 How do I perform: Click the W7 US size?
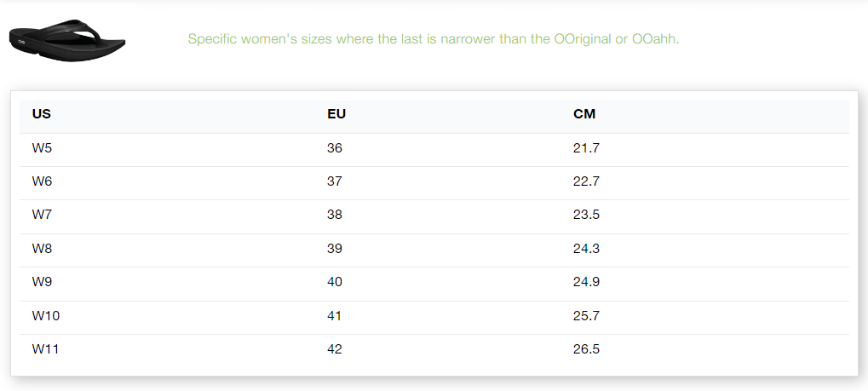(42, 215)
